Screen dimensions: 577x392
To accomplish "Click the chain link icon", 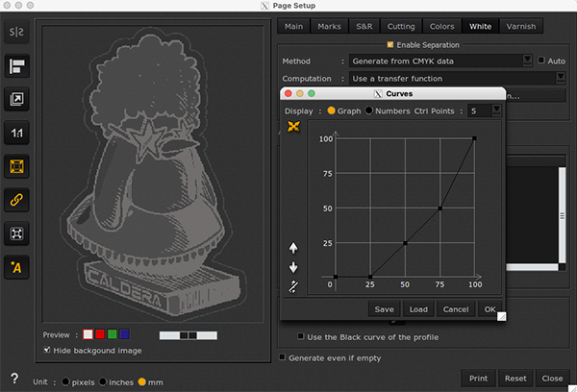I will click(16, 200).
